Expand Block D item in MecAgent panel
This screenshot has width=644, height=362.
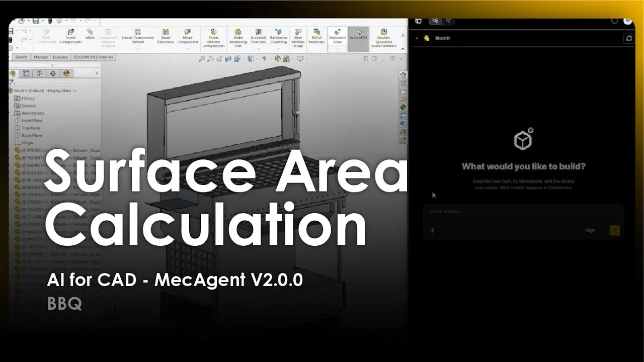click(x=417, y=38)
